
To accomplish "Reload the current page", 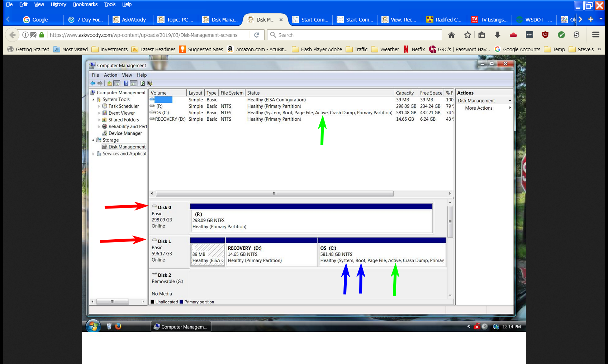I will 257,35.
